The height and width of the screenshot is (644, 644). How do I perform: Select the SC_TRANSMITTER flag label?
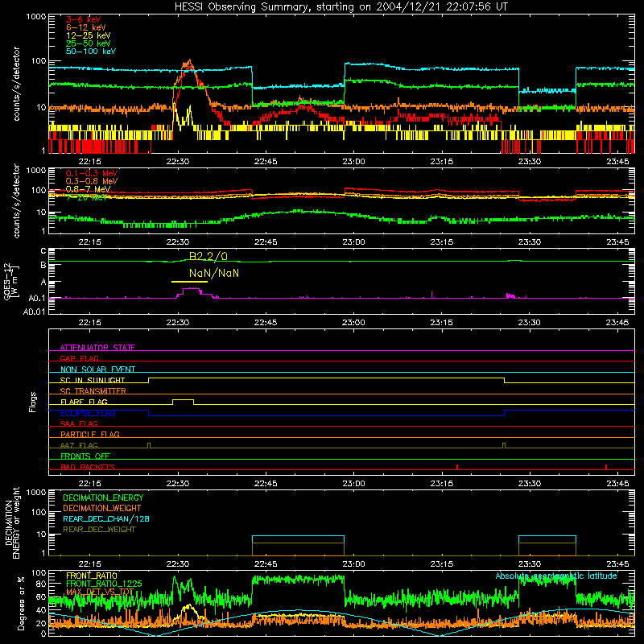pyautogui.click(x=93, y=390)
